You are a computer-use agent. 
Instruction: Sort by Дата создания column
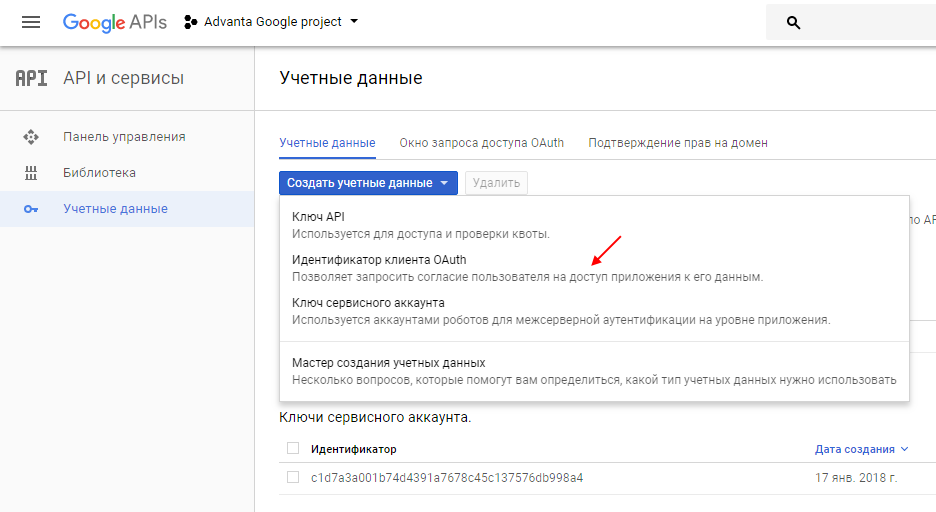pos(861,449)
